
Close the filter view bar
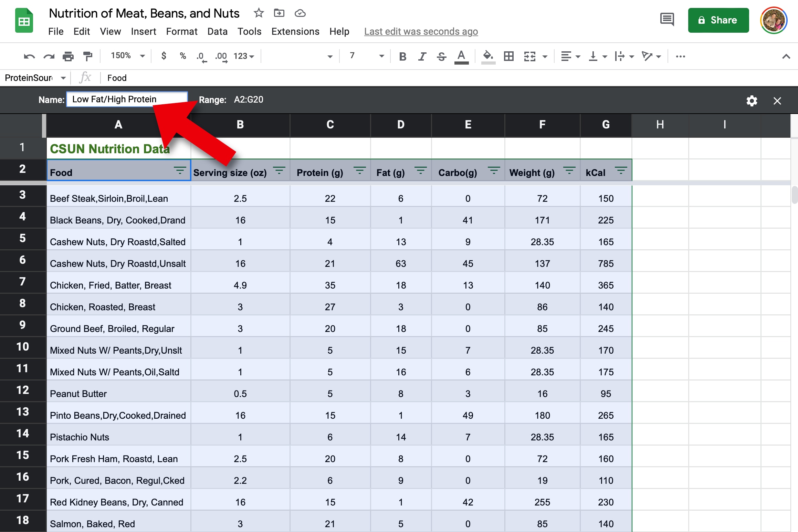[777, 101]
